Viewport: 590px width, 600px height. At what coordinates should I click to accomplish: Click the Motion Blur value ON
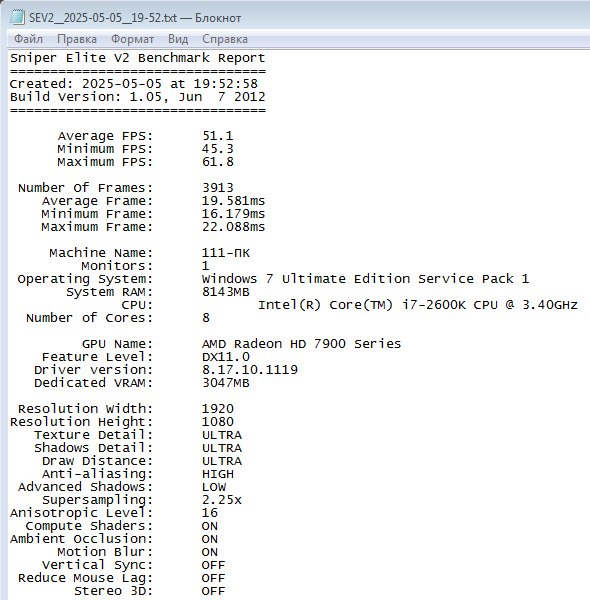210,552
